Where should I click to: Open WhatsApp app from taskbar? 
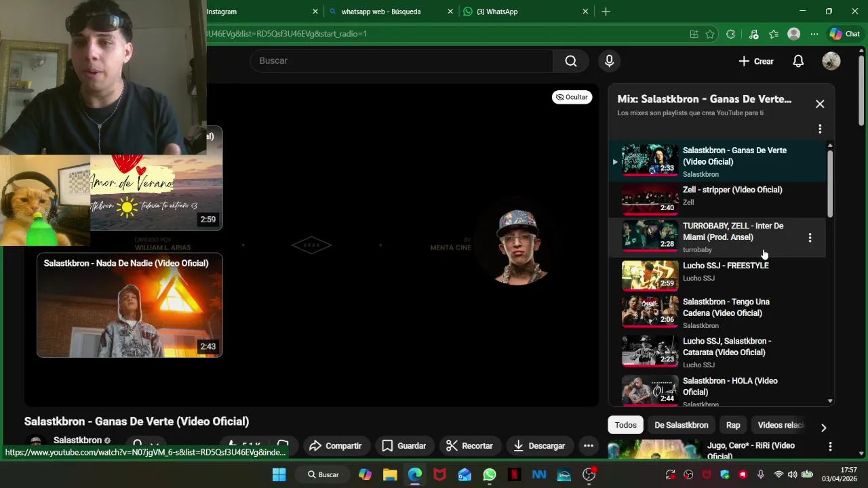(490, 474)
